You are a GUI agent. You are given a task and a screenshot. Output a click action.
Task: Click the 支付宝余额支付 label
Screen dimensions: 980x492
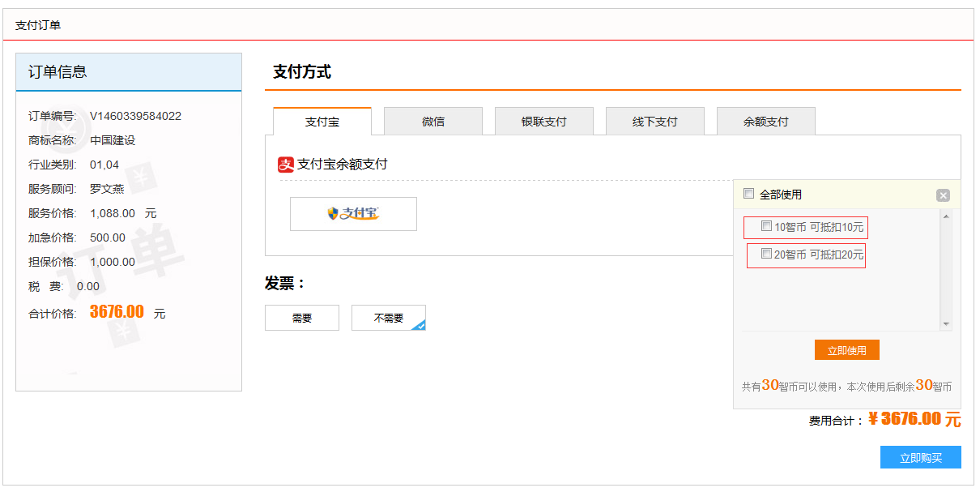pos(343,165)
